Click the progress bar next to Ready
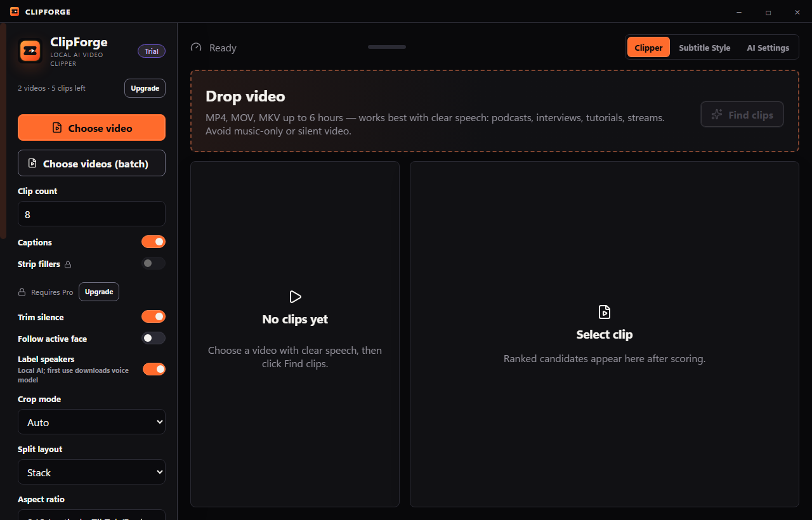This screenshot has height=520, width=812. click(x=387, y=47)
